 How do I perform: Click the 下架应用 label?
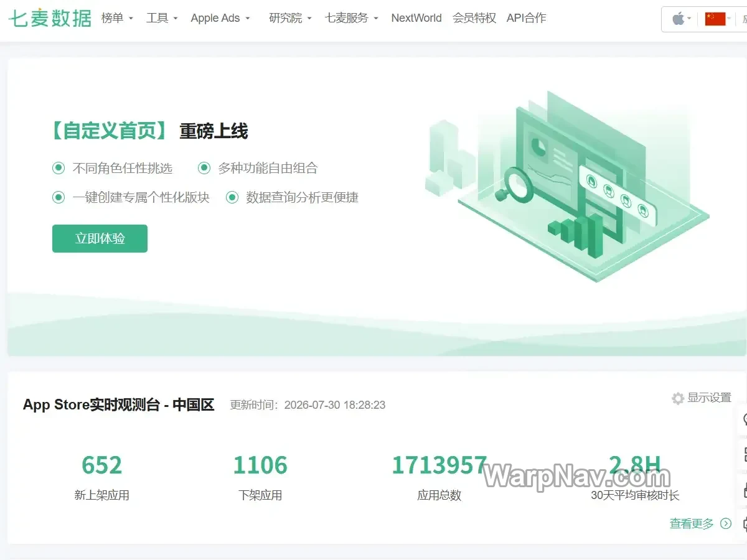260,495
